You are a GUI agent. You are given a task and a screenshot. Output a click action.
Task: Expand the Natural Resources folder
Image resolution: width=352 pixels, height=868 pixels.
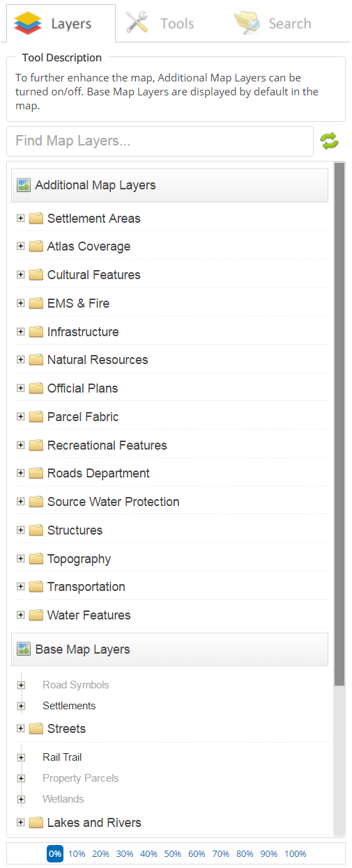pos(21,360)
